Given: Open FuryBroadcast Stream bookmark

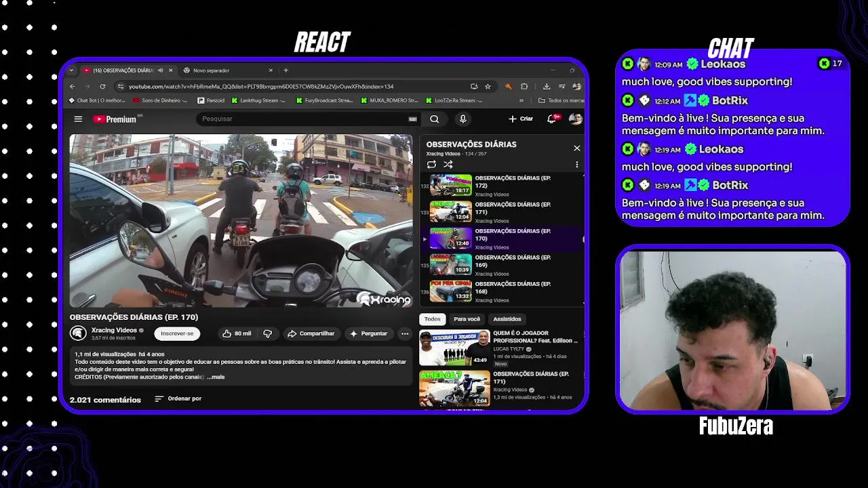Looking at the screenshot, I should tap(325, 100).
